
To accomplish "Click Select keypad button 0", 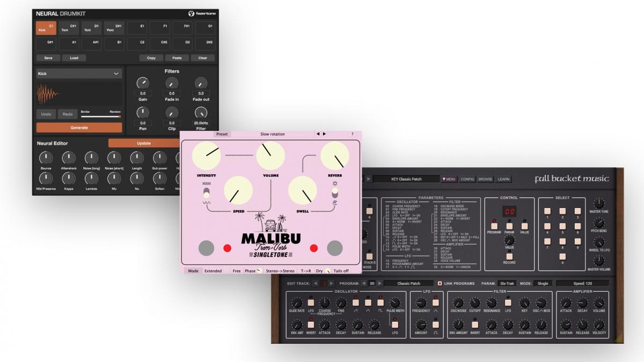I will click(x=562, y=256).
